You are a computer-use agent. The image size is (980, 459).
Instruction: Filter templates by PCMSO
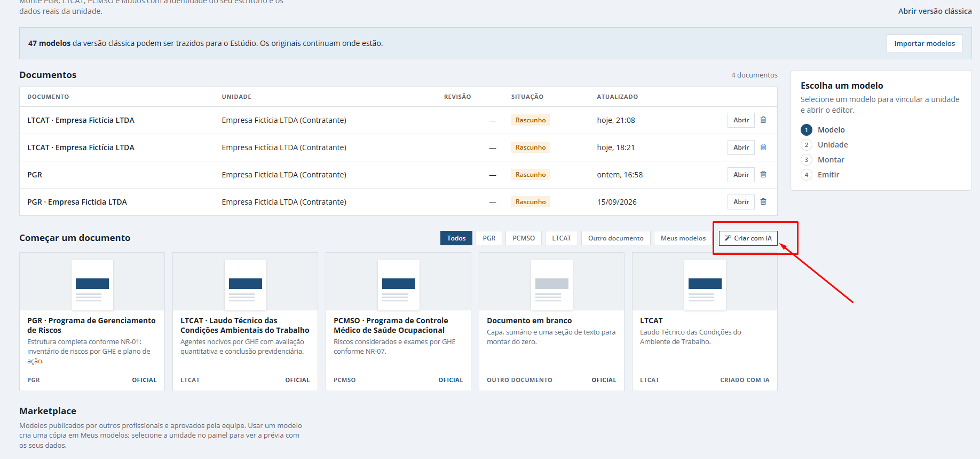click(524, 238)
